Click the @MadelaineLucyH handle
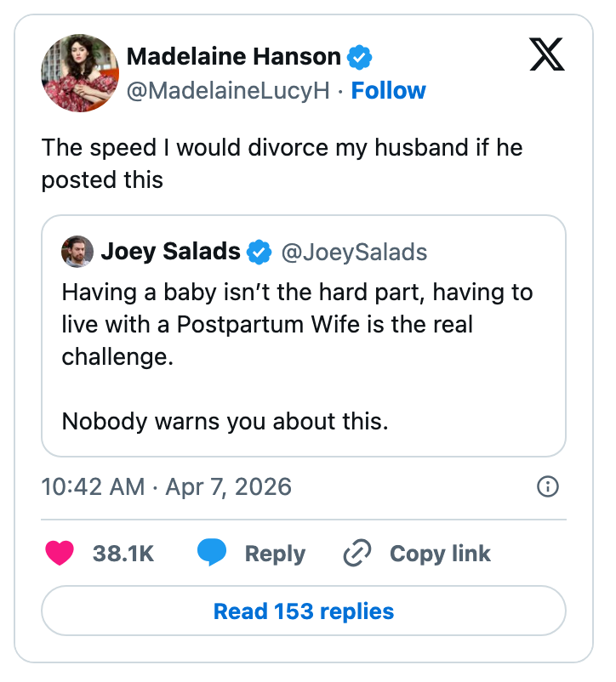This screenshot has width=616, height=682. coord(227,91)
